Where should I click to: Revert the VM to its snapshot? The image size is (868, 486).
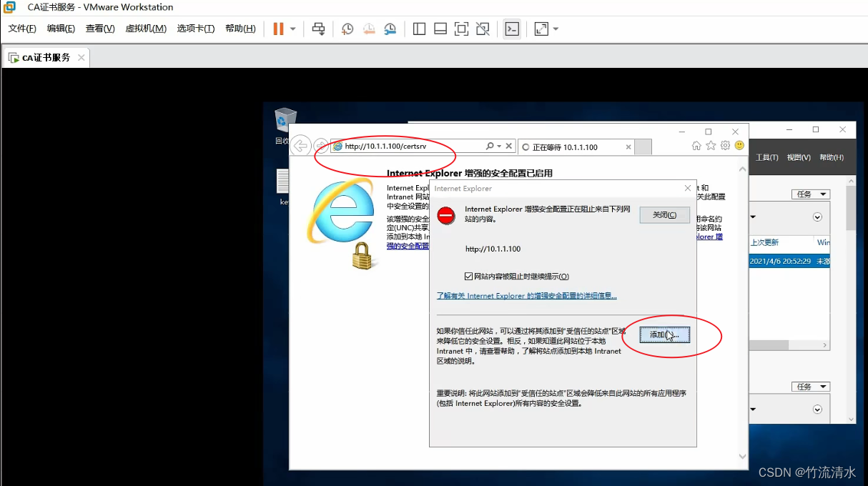(x=369, y=29)
